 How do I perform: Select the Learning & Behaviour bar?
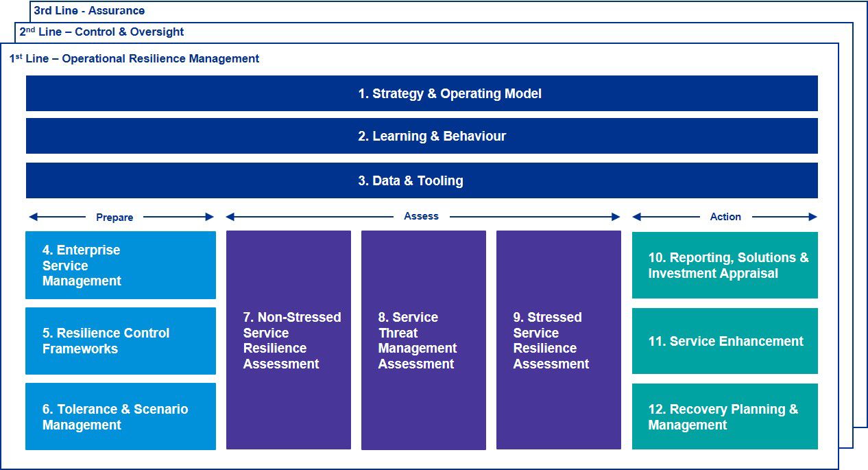click(422, 136)
